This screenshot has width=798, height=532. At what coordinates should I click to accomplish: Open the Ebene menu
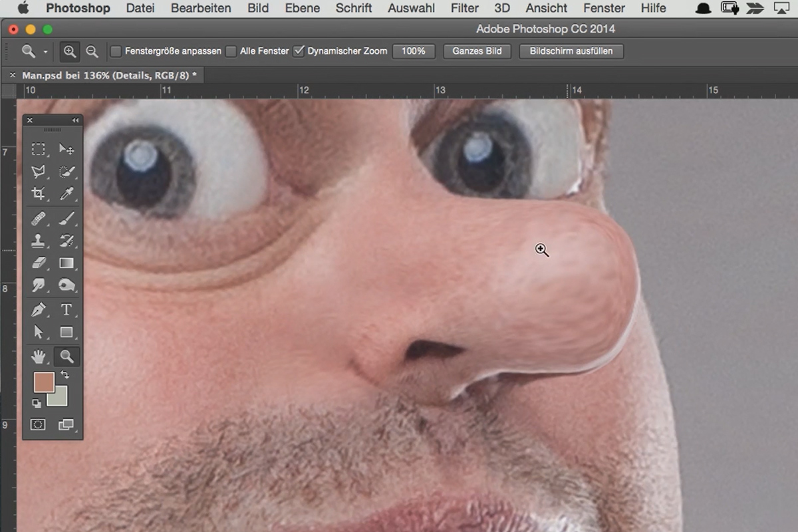click(302, 8)
